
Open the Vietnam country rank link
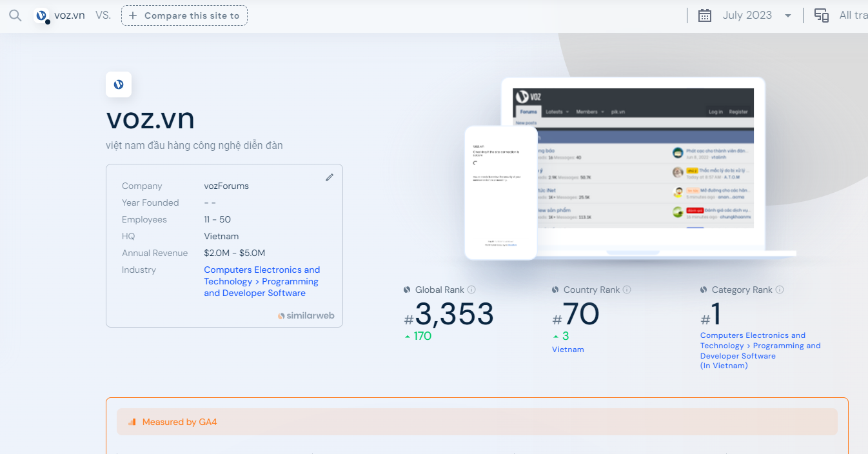[x=567, y=350]
